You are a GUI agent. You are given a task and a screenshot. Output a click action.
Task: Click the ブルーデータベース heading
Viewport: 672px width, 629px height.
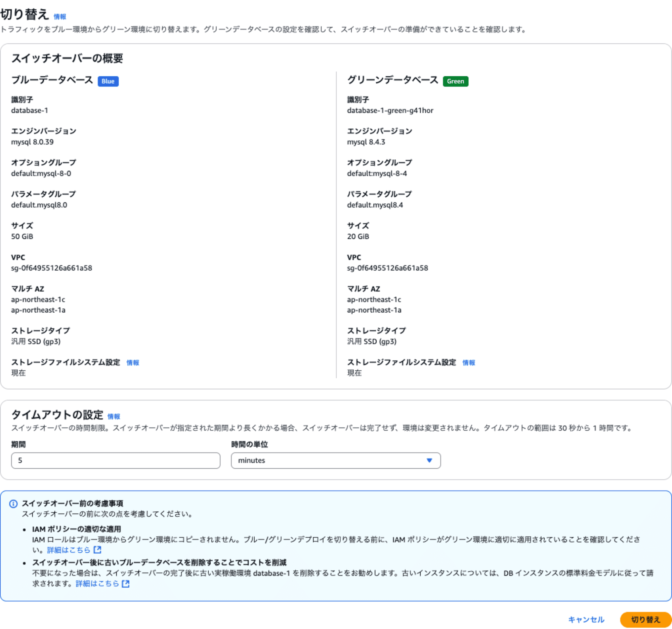(52, 80)
